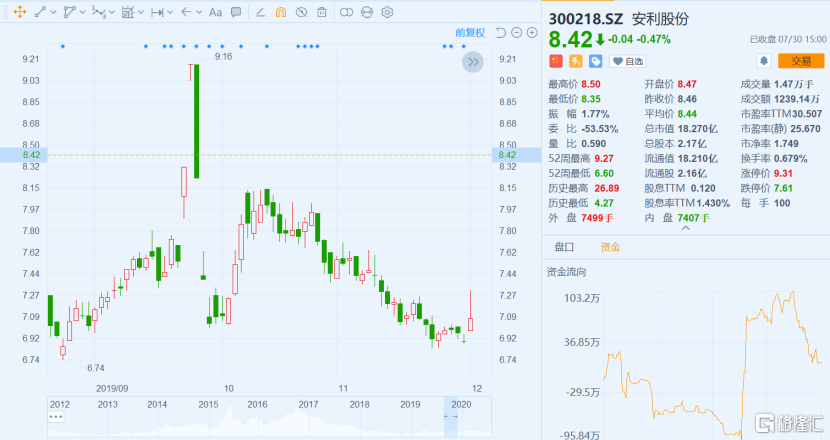Click 2015 on the year timeline

click(208, 404)
